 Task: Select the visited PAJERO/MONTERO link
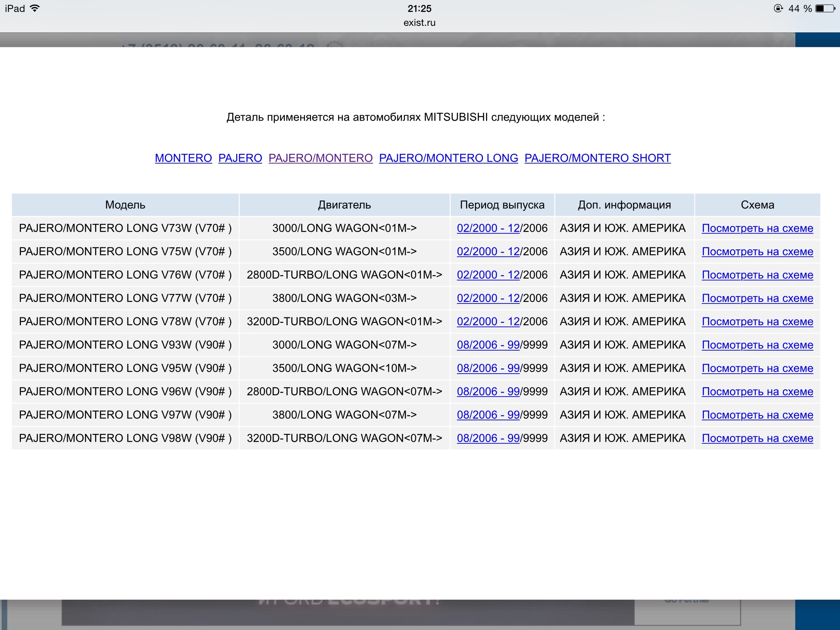(320, 158)
